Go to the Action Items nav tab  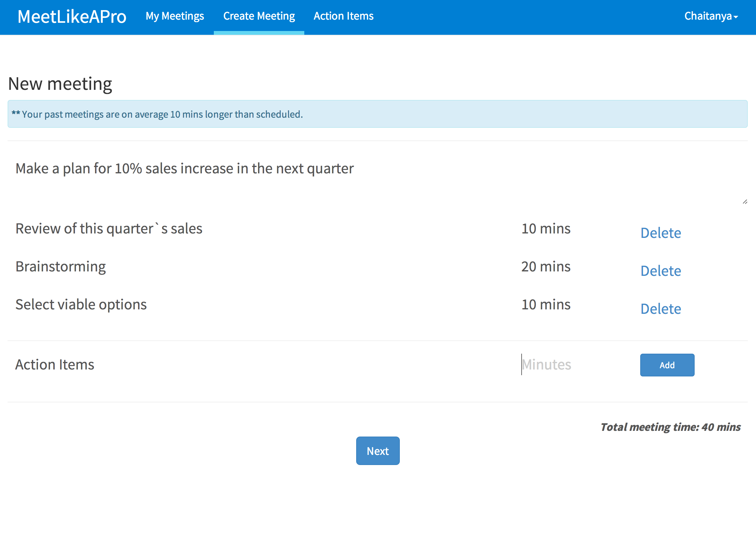click(343, 16)
